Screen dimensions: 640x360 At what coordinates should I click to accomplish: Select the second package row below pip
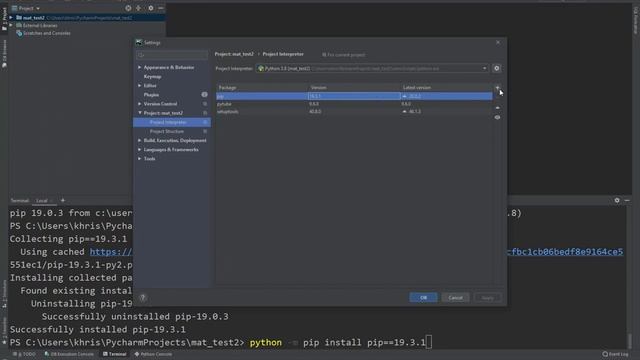[x=354, y=104]
